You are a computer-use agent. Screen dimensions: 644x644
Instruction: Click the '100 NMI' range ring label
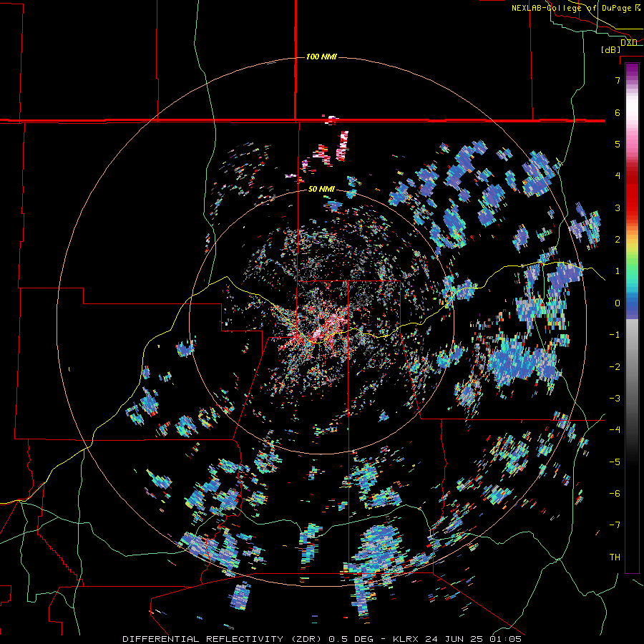(321, 57)
